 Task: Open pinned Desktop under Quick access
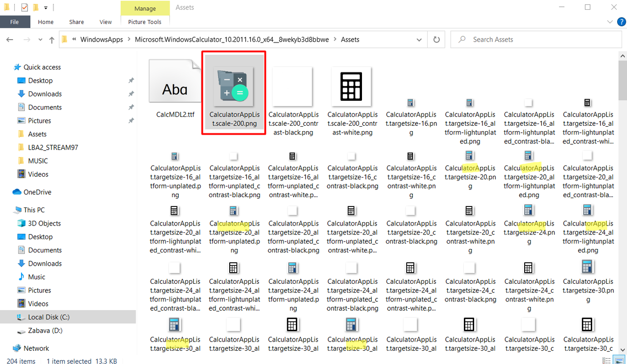pos(40,80)
